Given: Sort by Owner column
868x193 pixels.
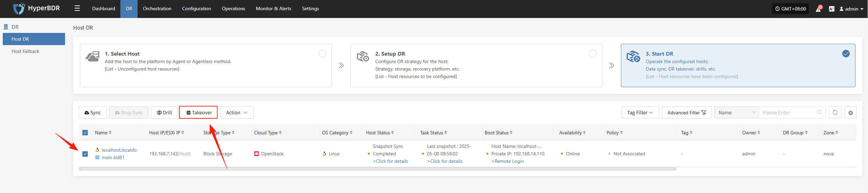Looking at the screenshot, I should click(x=759, y=133).
